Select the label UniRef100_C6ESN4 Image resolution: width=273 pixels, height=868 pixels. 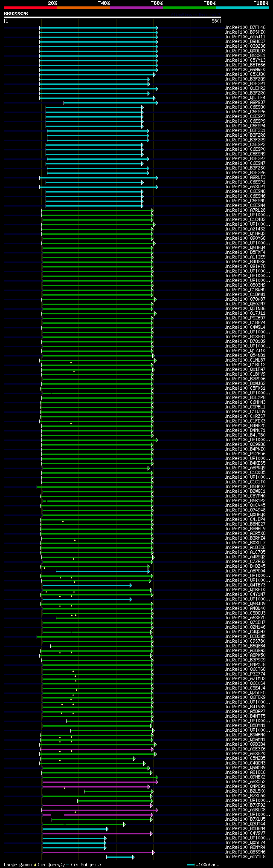click(x=245, y=206)
